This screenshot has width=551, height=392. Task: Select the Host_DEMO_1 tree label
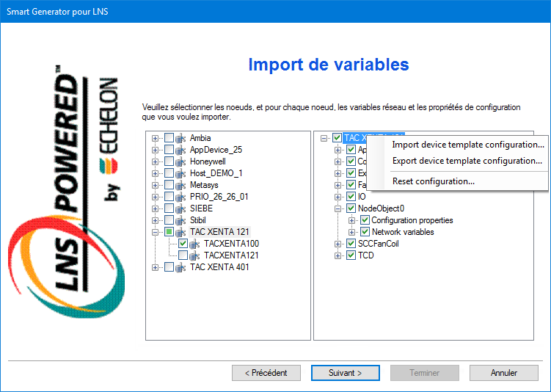pos(216,173)
